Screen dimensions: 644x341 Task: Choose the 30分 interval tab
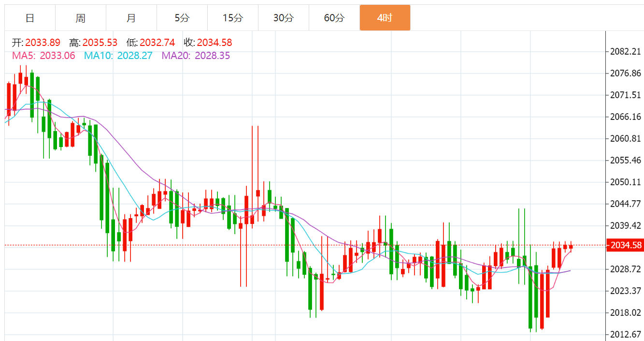pyautogui.click(x=284, y=18)
